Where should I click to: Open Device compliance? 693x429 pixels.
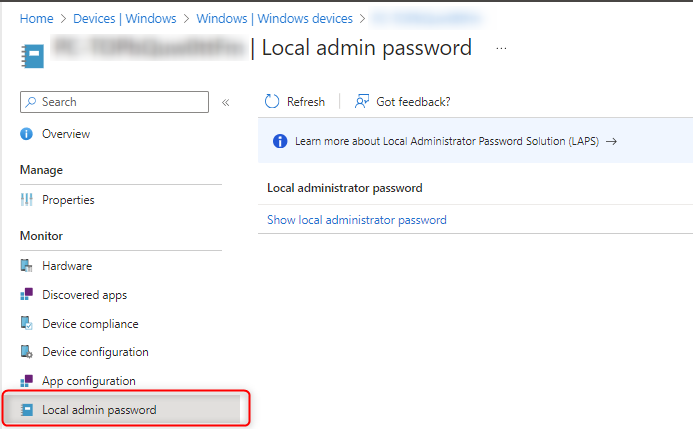tap(90, 324)
